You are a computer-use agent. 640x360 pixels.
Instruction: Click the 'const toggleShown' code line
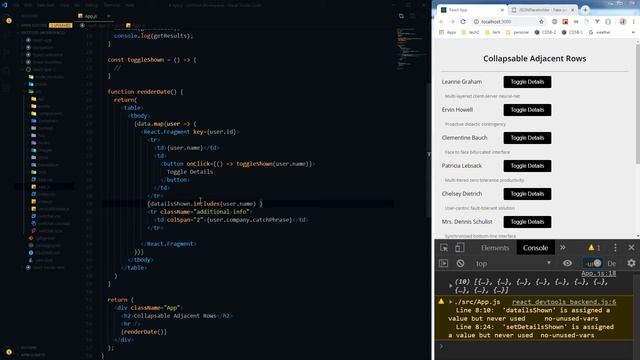[152, 60]
